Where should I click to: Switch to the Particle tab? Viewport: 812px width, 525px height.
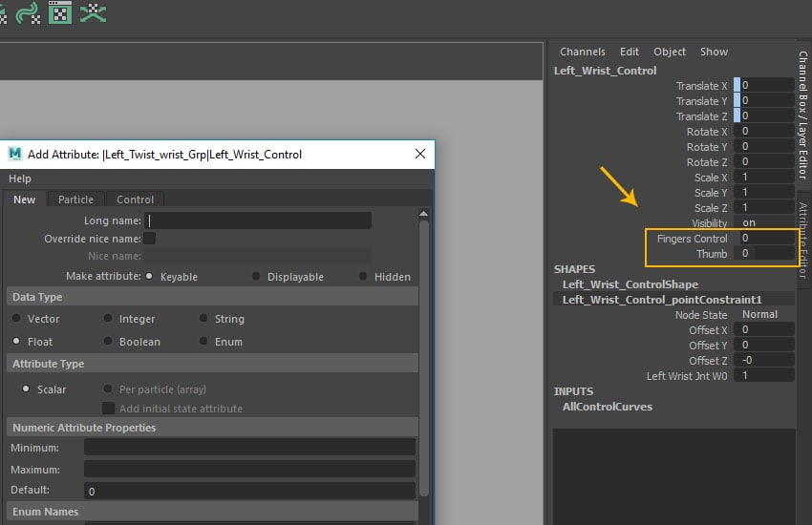point(75,199)
